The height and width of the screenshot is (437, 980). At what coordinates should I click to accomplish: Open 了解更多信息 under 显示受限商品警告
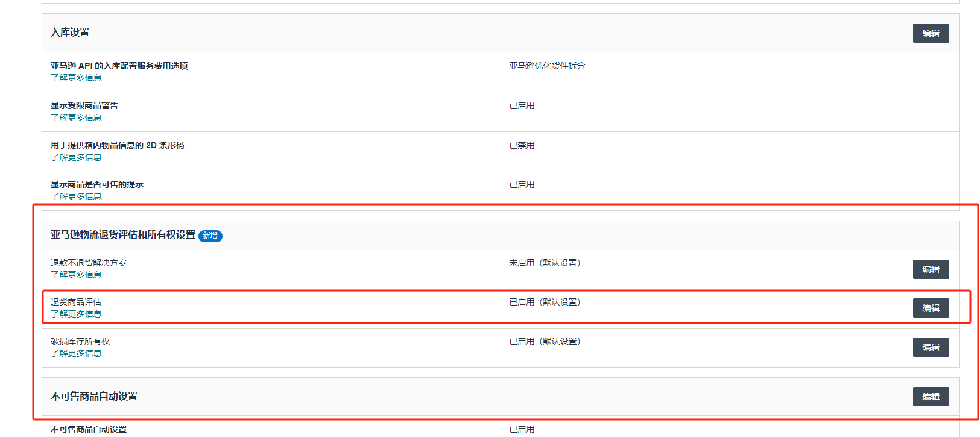76,118
